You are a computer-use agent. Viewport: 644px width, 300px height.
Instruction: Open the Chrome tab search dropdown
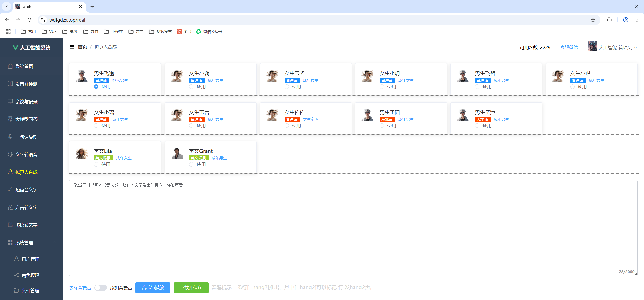pos(7,6)
